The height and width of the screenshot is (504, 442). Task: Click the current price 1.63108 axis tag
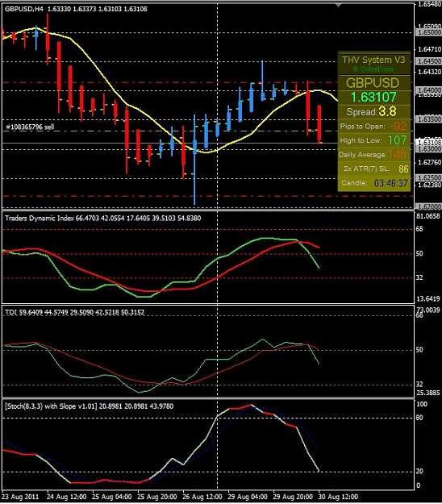(x=428, y=143)
